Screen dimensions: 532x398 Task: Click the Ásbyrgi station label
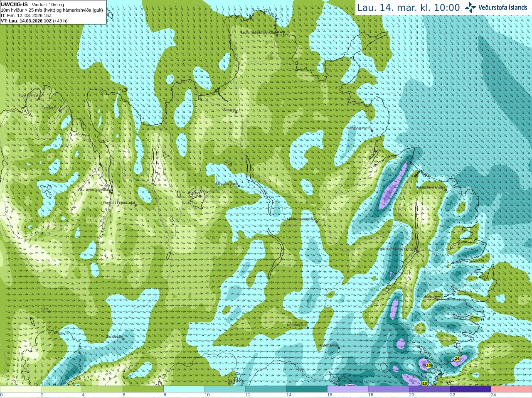tap(229, 110)
